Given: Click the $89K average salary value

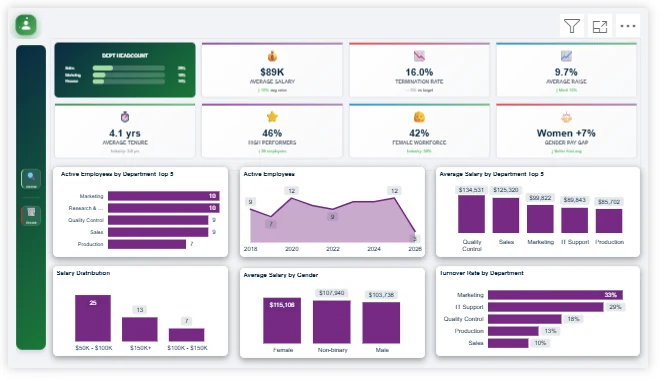Looking at the screenshot, I should point(272,72).
